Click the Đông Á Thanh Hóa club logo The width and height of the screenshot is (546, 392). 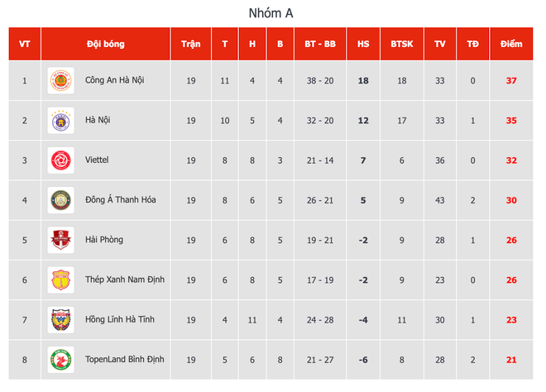tap(60, 200)
